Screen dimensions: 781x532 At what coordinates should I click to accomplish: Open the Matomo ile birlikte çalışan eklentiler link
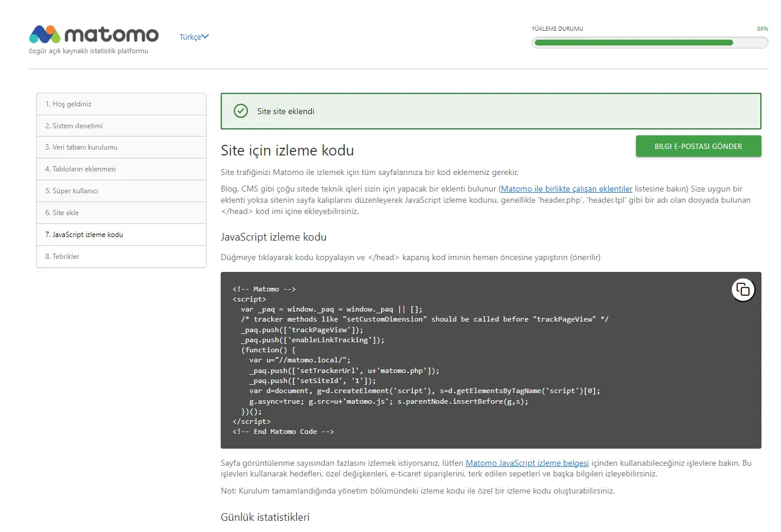[567, 189]
